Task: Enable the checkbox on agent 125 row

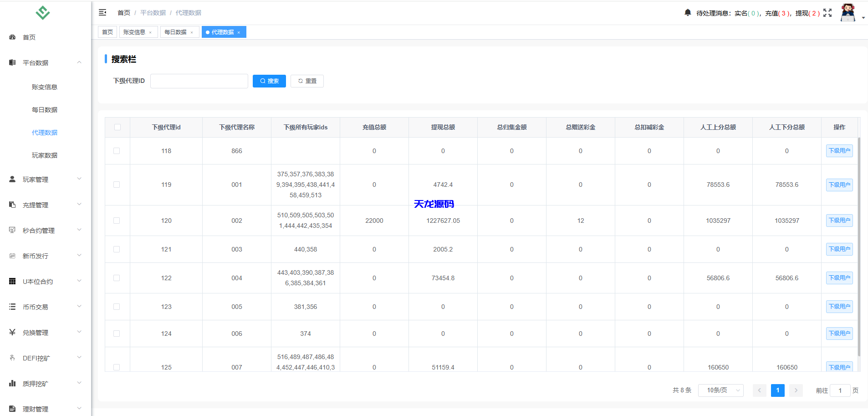Action: [117, 367]
